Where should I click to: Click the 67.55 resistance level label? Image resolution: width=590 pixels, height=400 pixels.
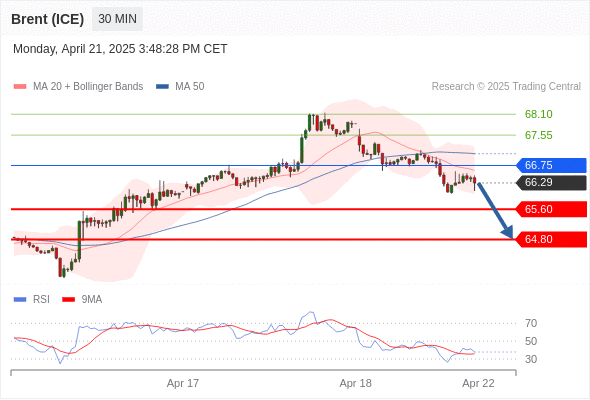539,135
